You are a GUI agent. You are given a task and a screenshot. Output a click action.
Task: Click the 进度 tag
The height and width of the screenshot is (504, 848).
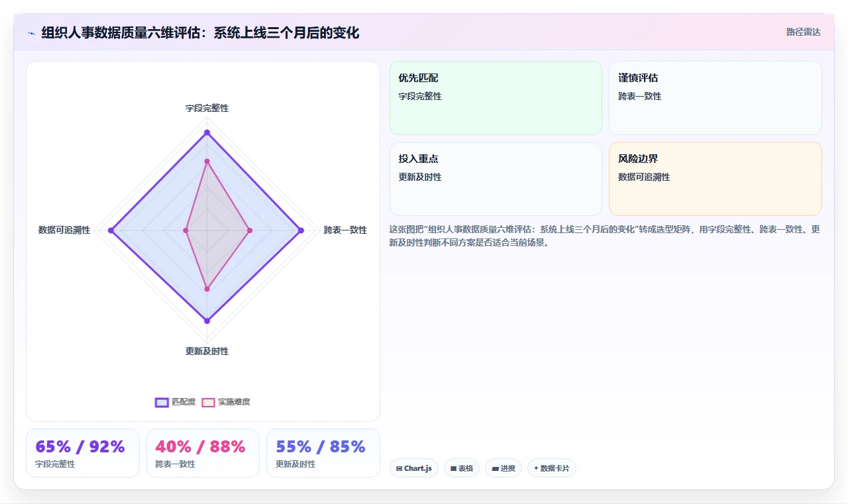click(x=503, y=468)
